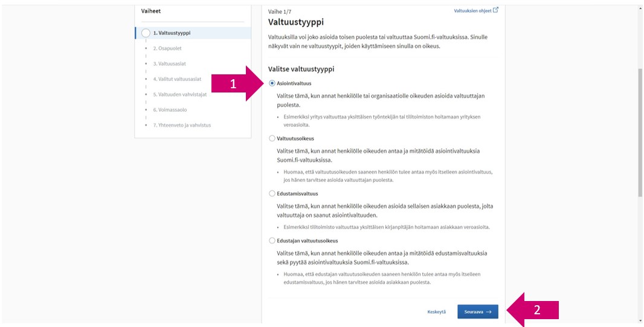Viewport: 644px width, 327px height.
Task: Choose the Edustajan valtuutusoikeus radio option
Action: (272, 241)
